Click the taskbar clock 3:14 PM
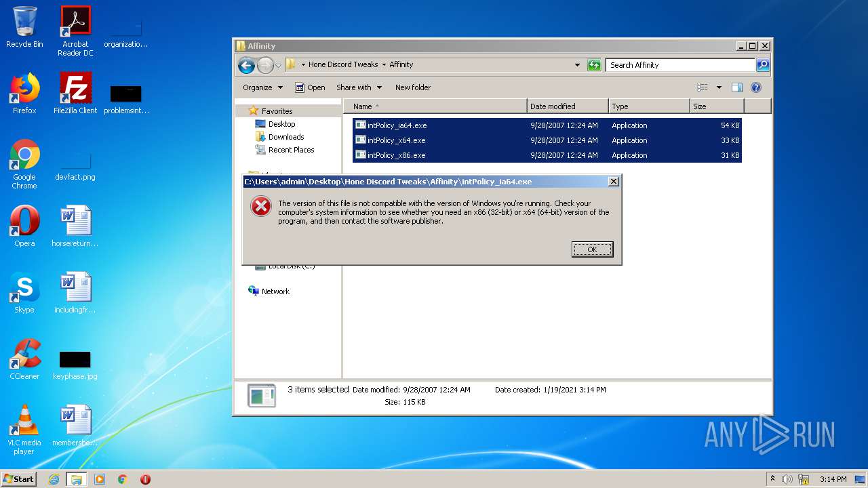 [833, 479]
